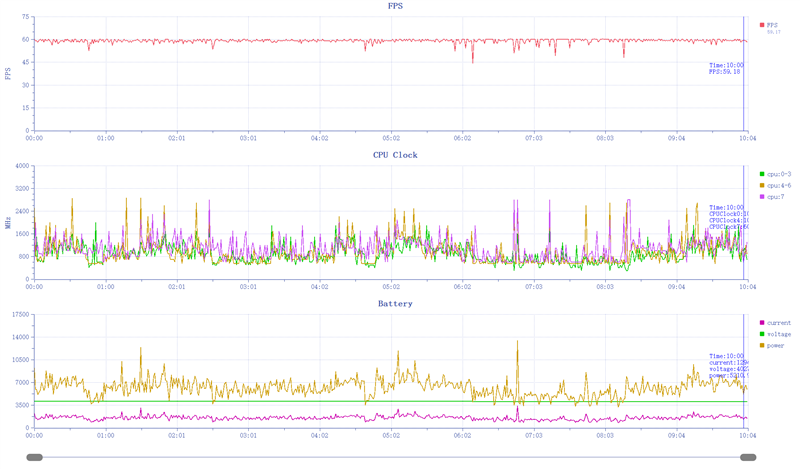800x469 pixels.
Task: Click the 05:02 label on FPS chart axis
Action: tap(390, 139)
